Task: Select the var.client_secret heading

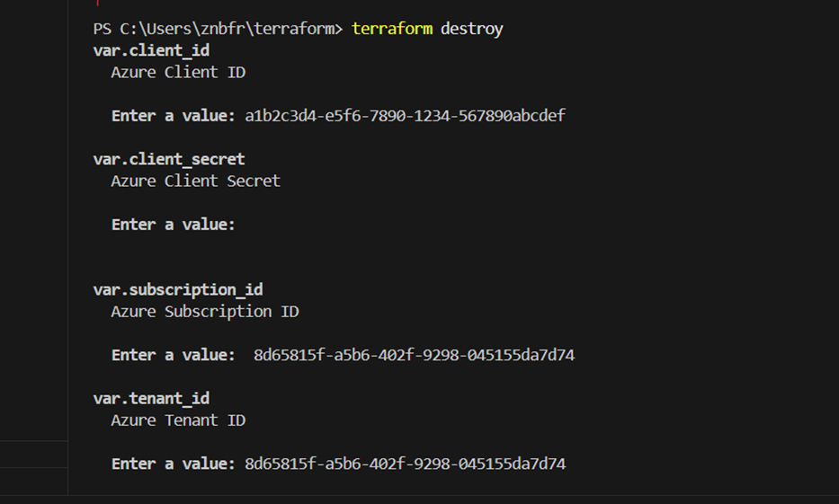Action: [x=169, y=159]
